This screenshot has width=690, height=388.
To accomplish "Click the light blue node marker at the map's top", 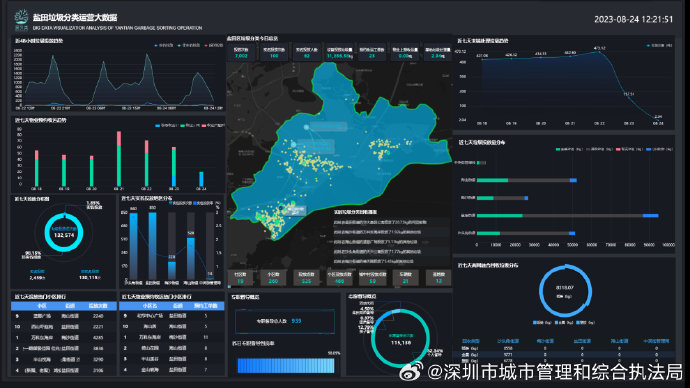I will click(x=306, y=127).
